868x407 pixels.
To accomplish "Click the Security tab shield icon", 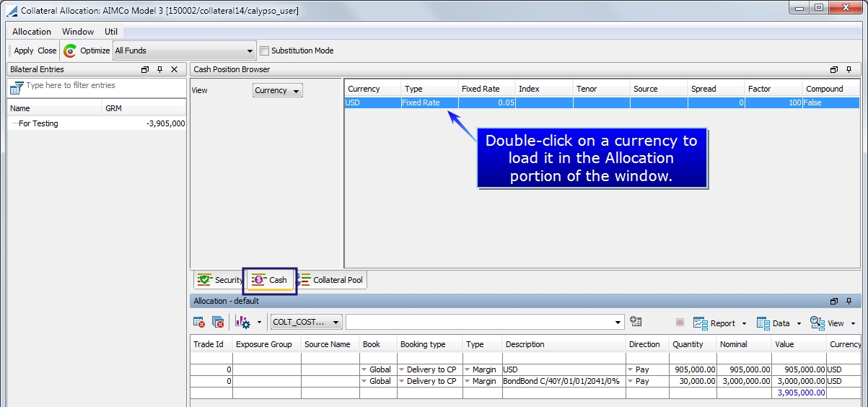I will [204, 280].
